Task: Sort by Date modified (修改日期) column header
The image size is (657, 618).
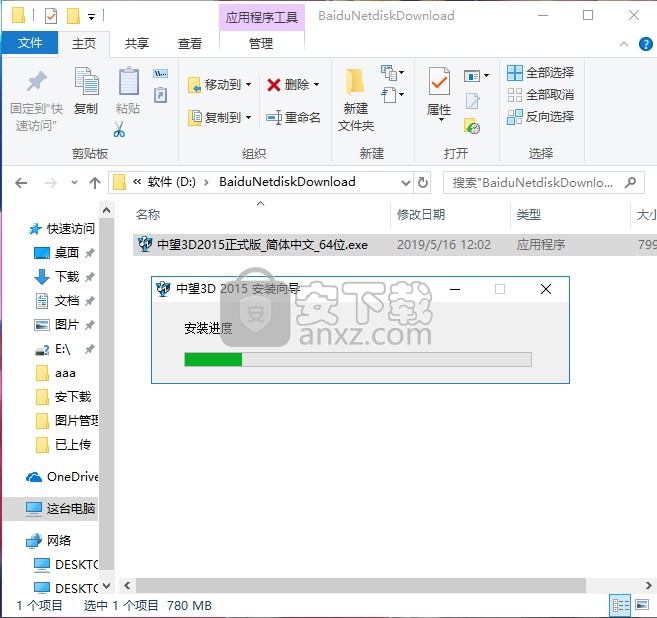Action: [421, 215]
